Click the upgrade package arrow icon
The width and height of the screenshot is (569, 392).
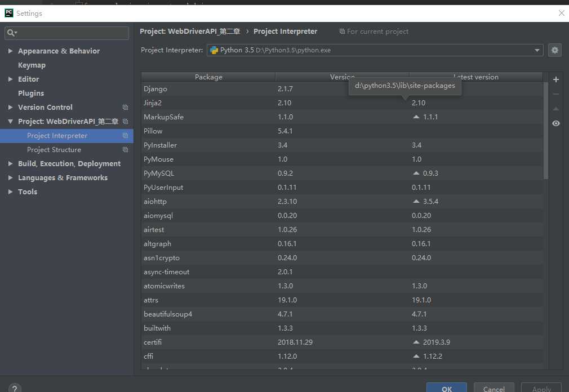(555, 109)
